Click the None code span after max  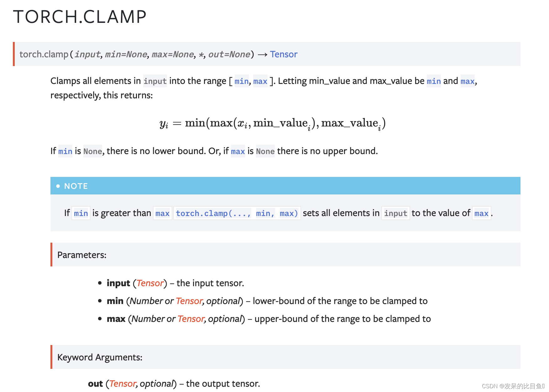tap(265, 151)
